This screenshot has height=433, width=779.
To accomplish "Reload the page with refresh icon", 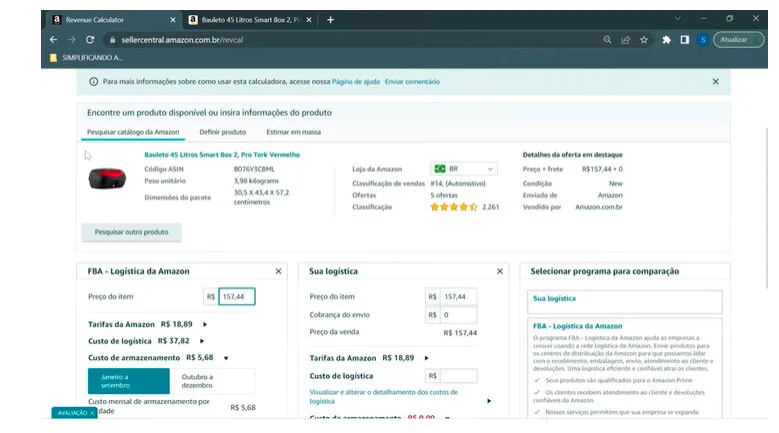I will [90, 40].
